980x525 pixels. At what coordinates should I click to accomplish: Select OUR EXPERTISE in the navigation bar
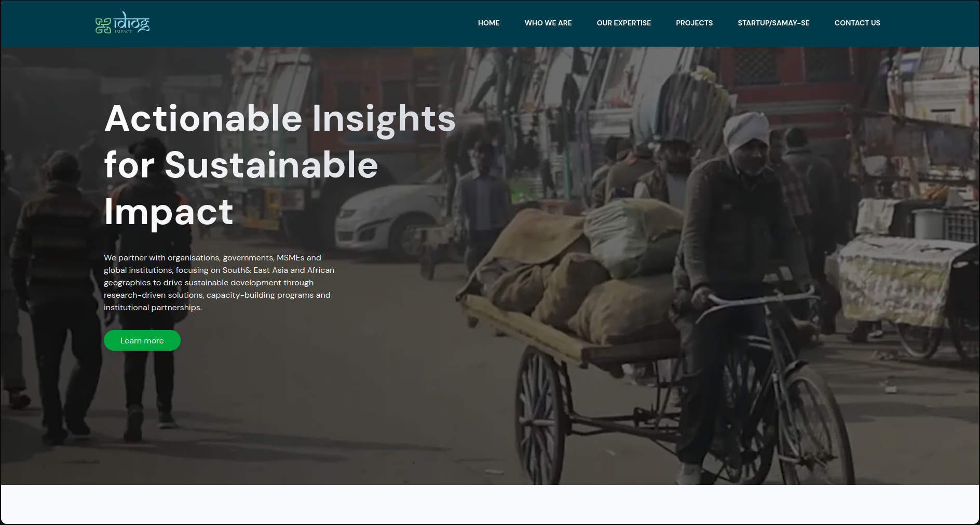tap(623, 23)
